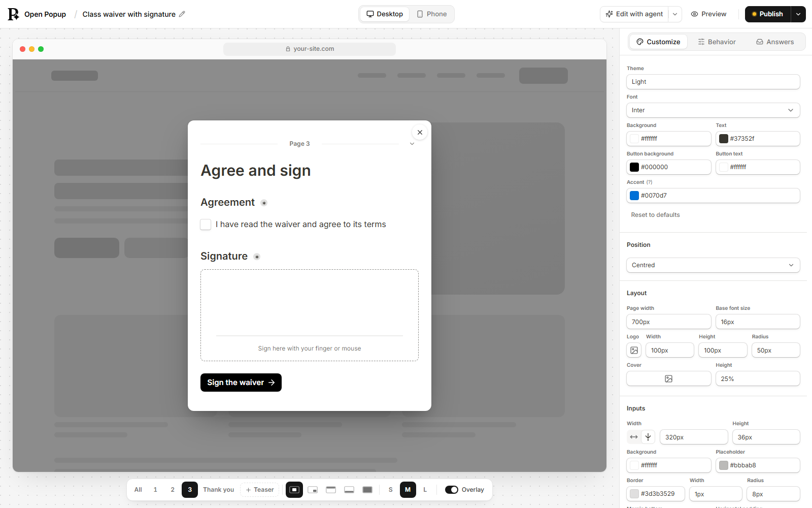Click the Button background black swatch
812x508 pixels.
click(x=634, y=167)
